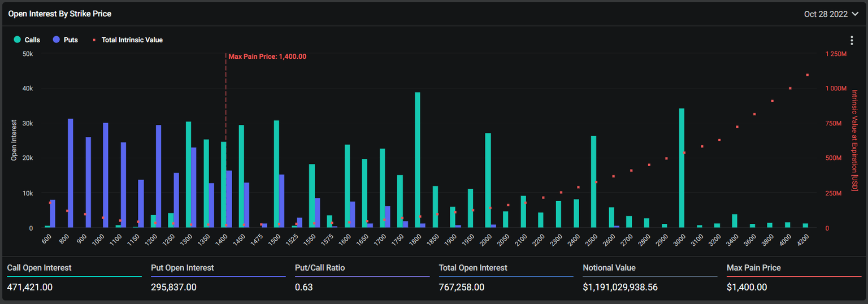This screenshot has height=304, width=868.
Task: Toggle the Puts legend series
Action: click(71, 40)
